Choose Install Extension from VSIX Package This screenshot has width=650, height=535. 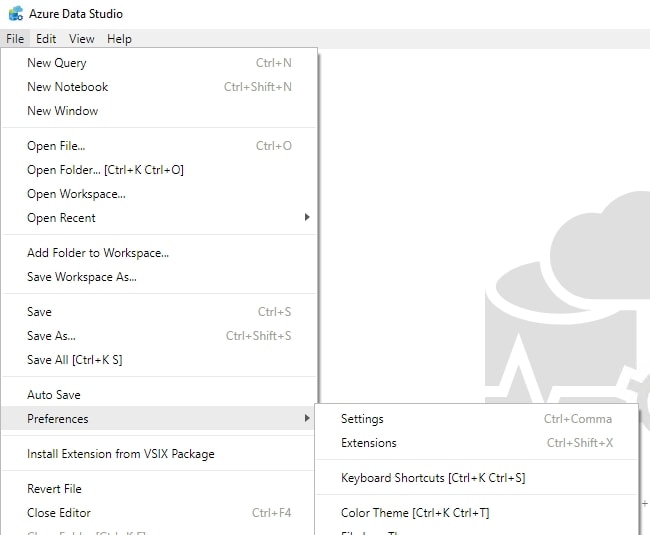pos(159,454)
